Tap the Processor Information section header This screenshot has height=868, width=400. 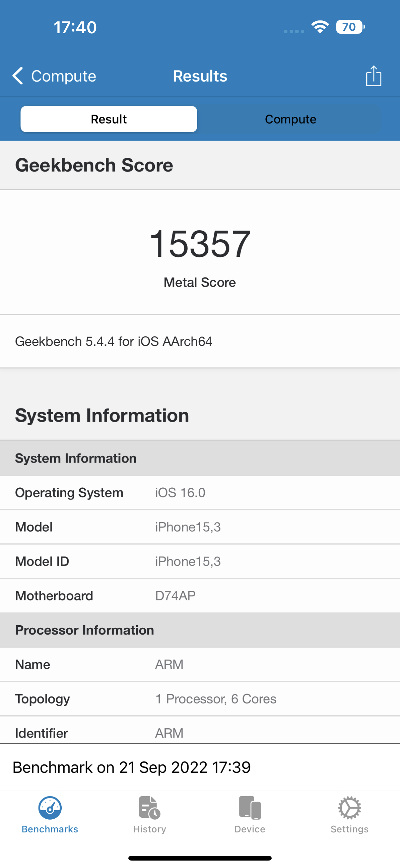click(x=200, y=630)
